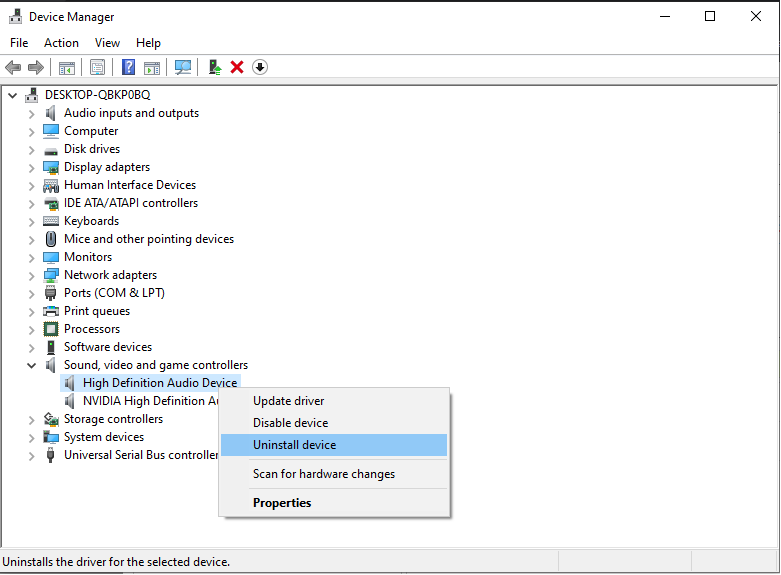Screen dimensions: 781x575
Task: Choose Disable device in context menu
Action: [290, 423]
